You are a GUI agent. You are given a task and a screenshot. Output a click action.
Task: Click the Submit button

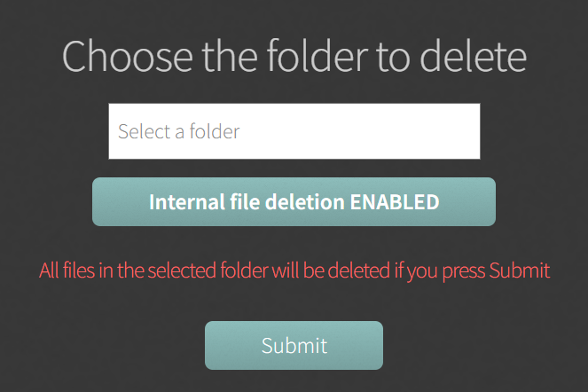(294, 345)
